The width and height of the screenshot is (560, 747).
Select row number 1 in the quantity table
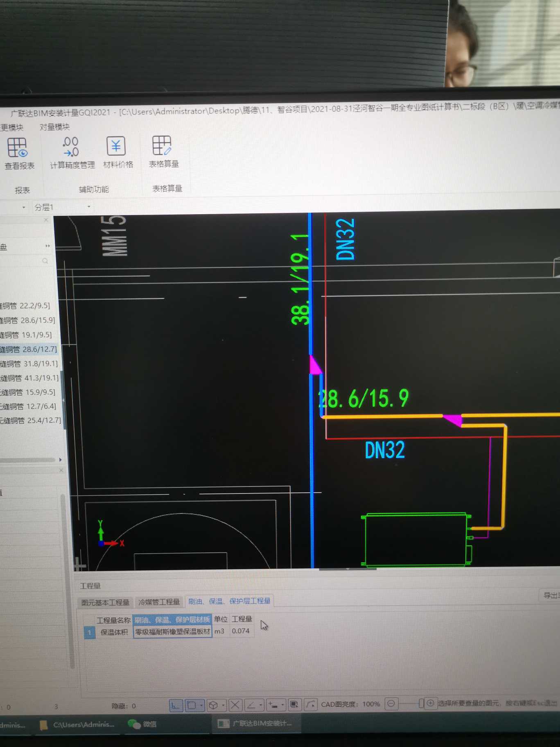(x=89, y=633)
